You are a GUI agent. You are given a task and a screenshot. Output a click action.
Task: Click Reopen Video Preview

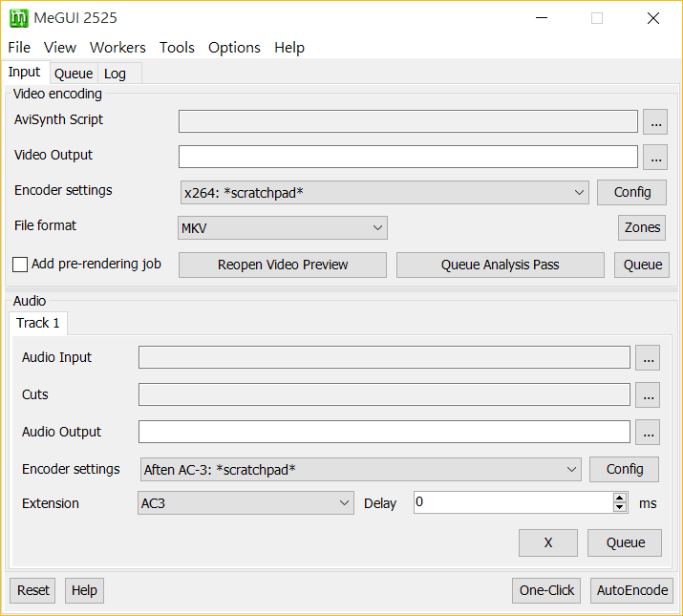[x=282, y=265]
